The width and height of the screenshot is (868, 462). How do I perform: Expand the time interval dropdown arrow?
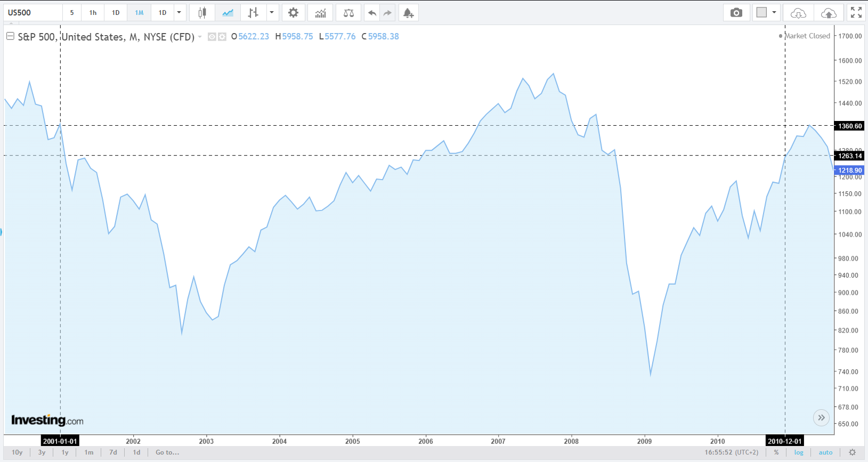pyautogui.click(x=179, y=13)
